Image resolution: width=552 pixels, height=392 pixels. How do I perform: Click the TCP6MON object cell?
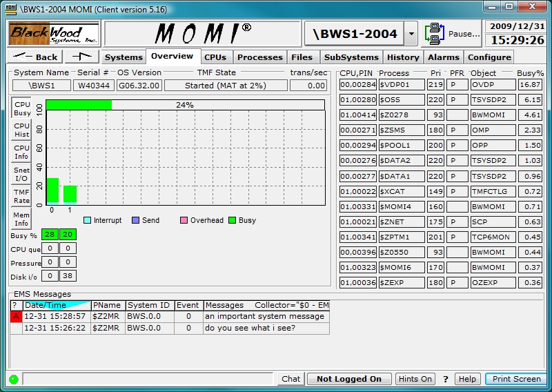(493, 237)
